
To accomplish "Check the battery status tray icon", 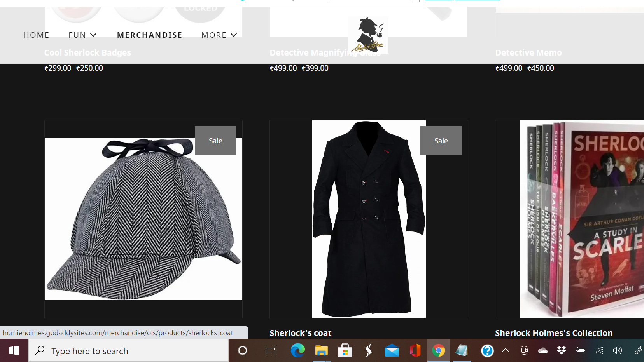I will [x=580, y=351].
